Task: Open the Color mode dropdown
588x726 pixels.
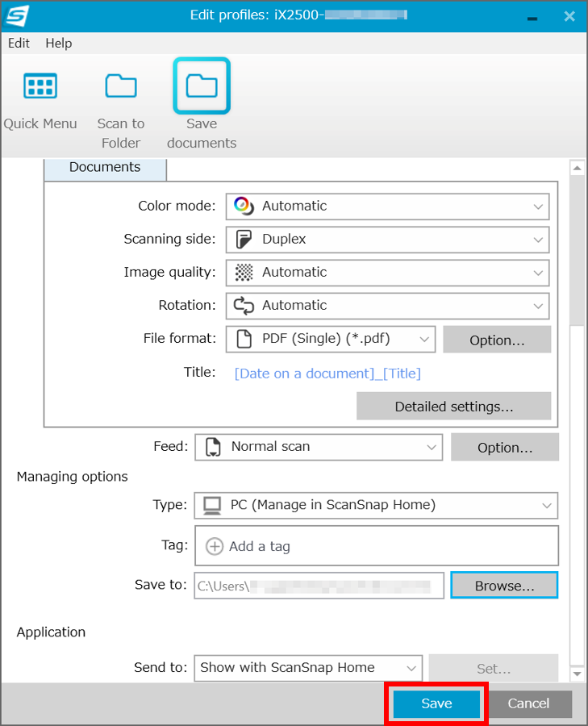Action: 387,207
